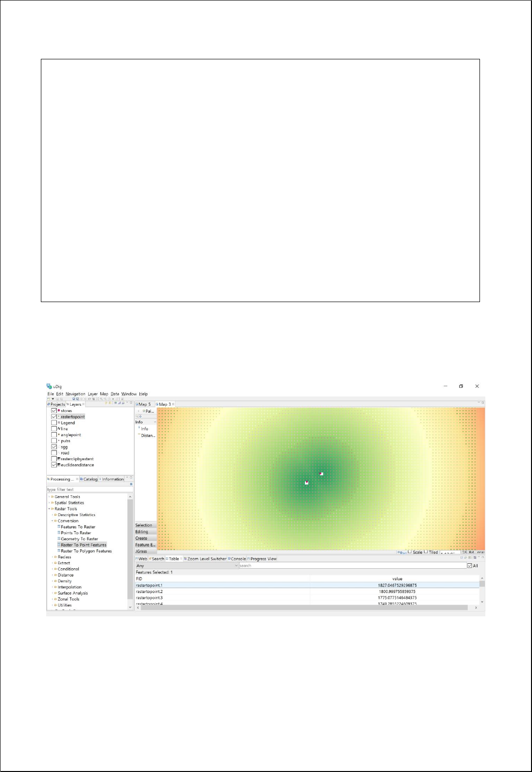Expand the Zonal Tools folder
Image resolution: width=532 pixels, height=772 pixels.
pyautogui.click(x=53, y=599)
